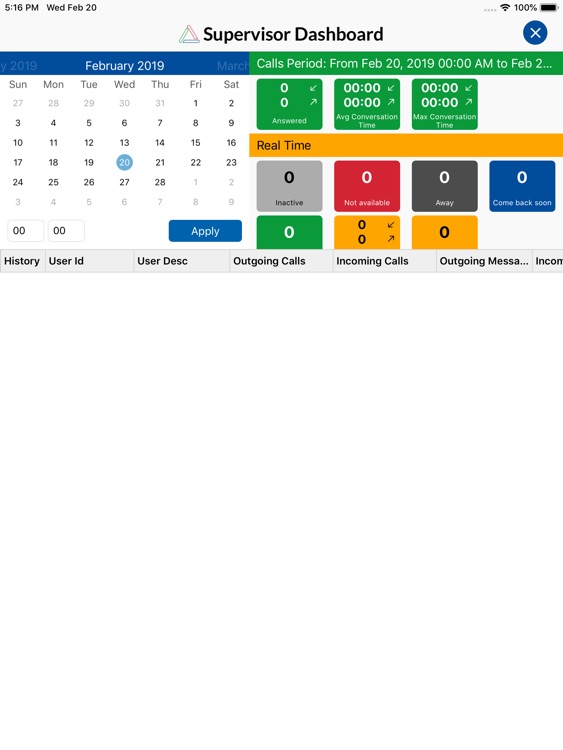The width and height of the screenshot is (563, 750).
Task: Select February 20 in the calendar
Action: coord(124,162)
